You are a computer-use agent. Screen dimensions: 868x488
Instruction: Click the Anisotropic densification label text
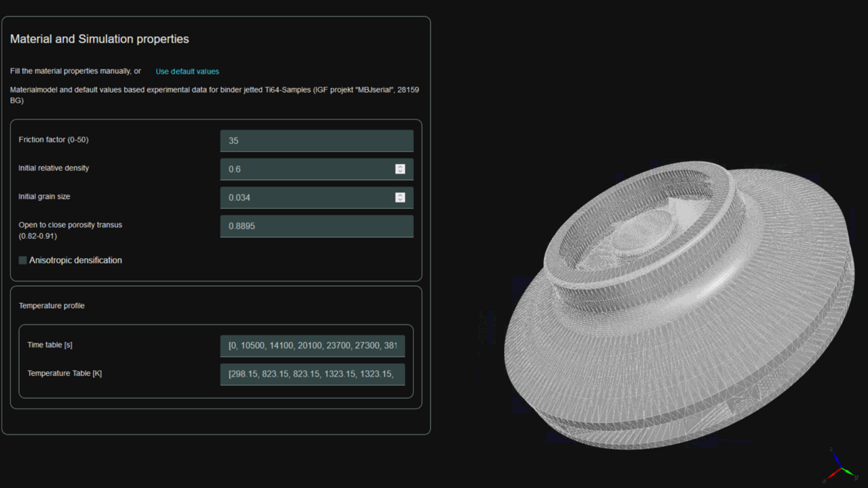(75, 260)
